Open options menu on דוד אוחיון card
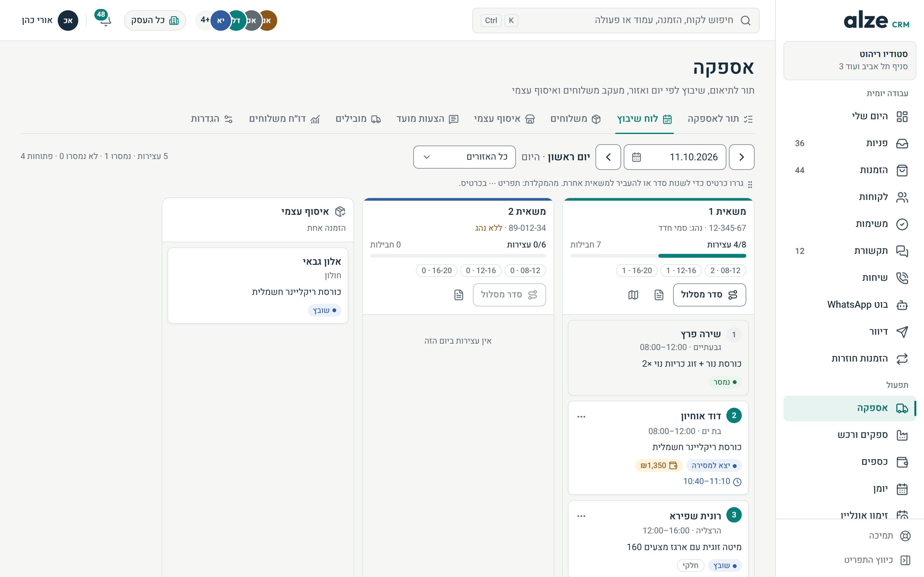Screen dimensions: 924x577 581,416
